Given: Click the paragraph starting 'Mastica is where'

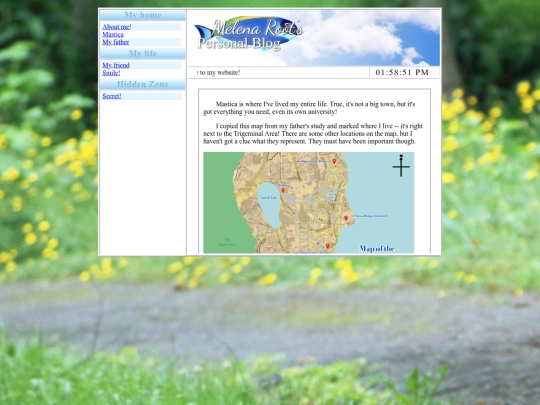Looking at the screenshot, I should [309, 108].
